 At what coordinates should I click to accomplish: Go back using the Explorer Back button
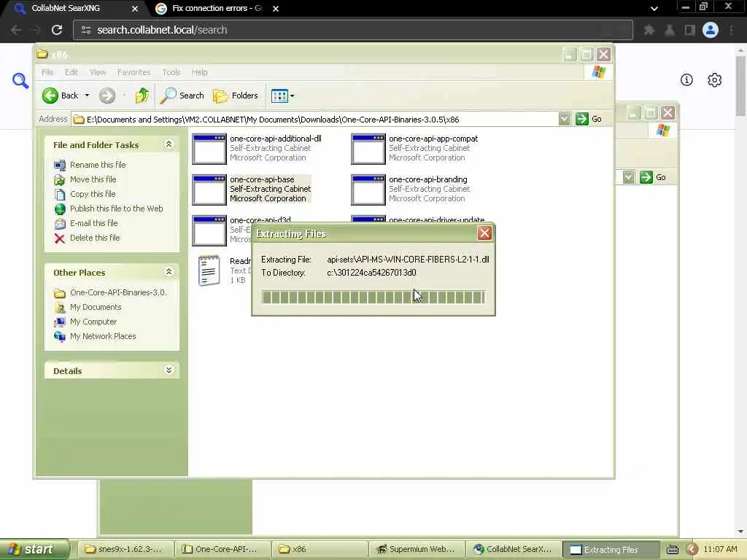tap(60, 96)
